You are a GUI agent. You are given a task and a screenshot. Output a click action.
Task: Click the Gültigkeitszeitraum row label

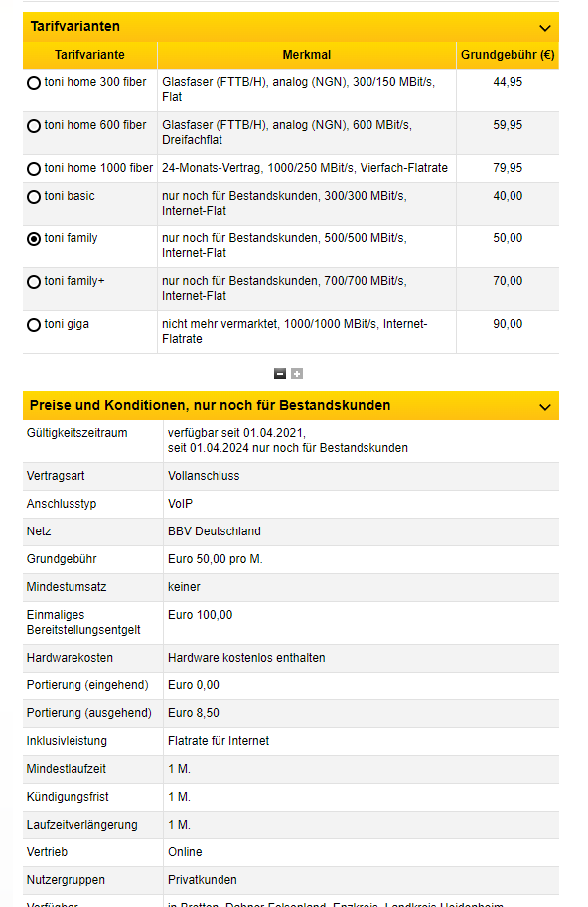point(74,430)
